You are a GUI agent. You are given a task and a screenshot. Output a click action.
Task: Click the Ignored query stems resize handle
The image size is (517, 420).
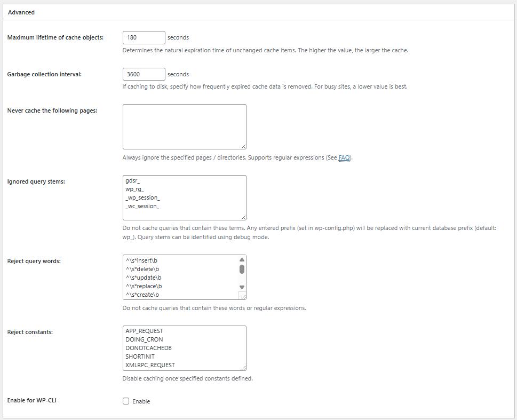point(243,217)
